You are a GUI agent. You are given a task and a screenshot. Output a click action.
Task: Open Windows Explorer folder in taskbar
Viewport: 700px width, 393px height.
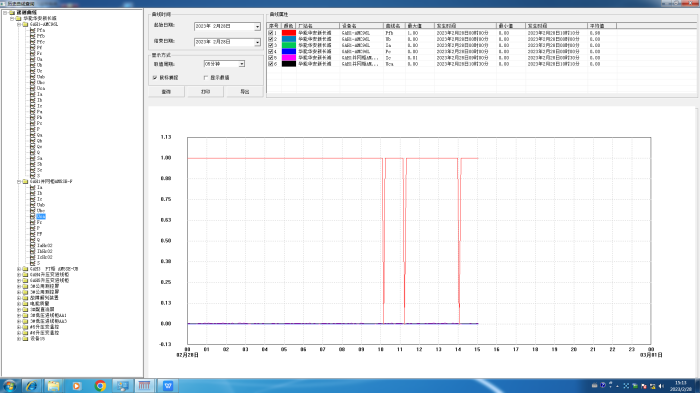click(x=54, y=386)
